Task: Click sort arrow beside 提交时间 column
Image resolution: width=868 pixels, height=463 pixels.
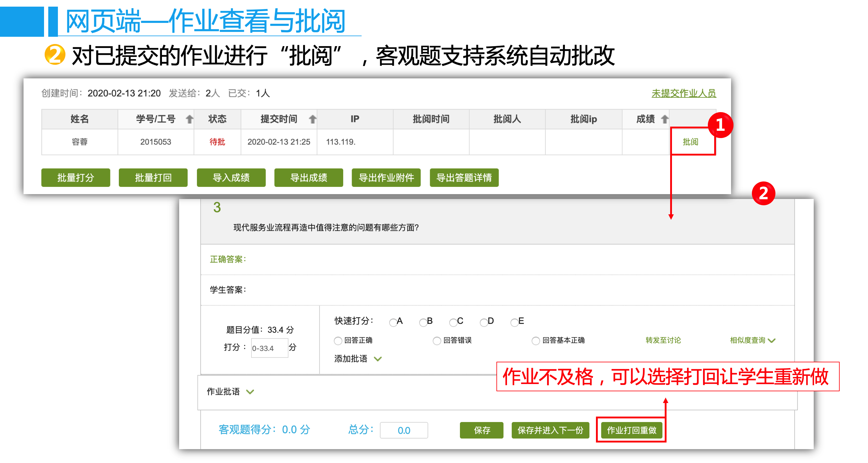Action: point(313,119)
